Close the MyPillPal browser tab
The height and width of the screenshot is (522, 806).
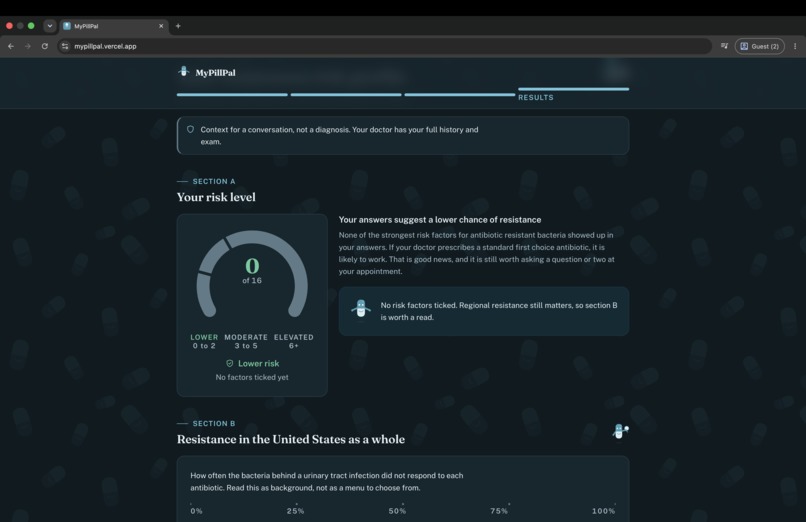pos(161,26)
